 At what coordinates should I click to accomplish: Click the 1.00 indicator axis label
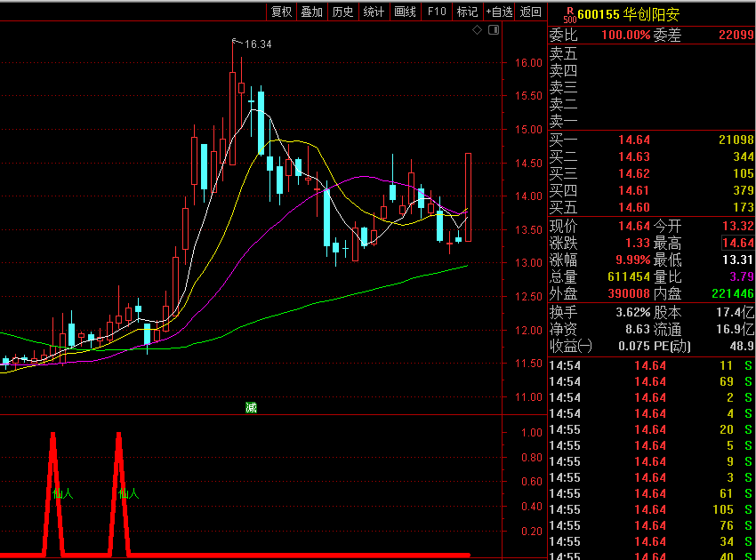[x=531, y=432]
